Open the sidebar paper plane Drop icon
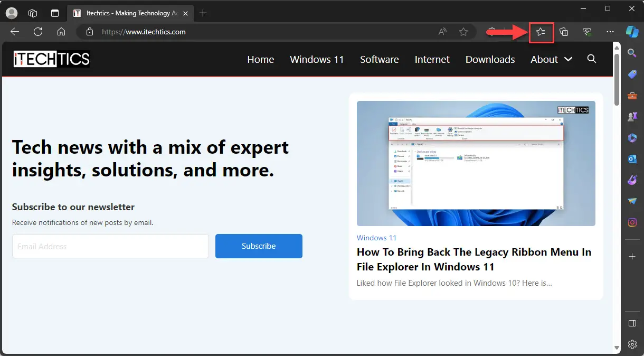 (x=632, y=201)
